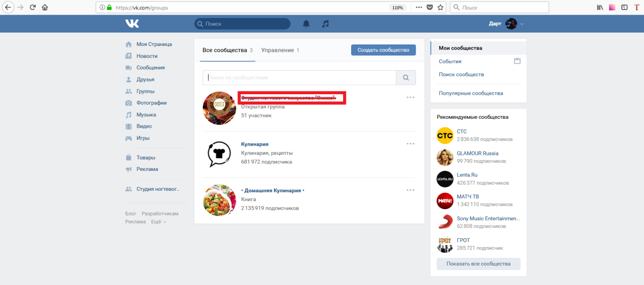Click the Firefox home icon
644x285 pixels.
pos(45,8)
